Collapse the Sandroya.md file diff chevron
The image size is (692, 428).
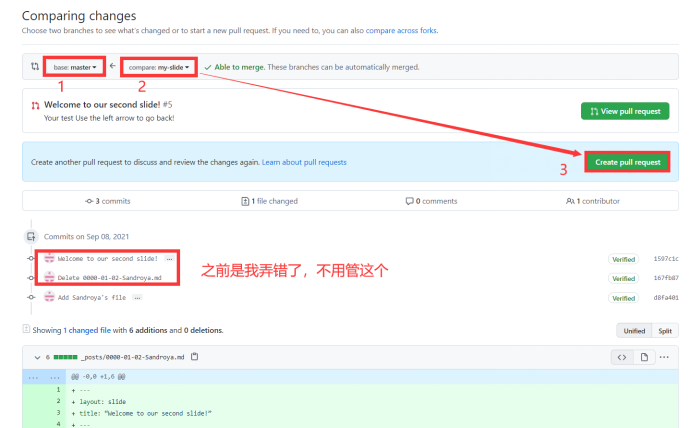(37, 357)
